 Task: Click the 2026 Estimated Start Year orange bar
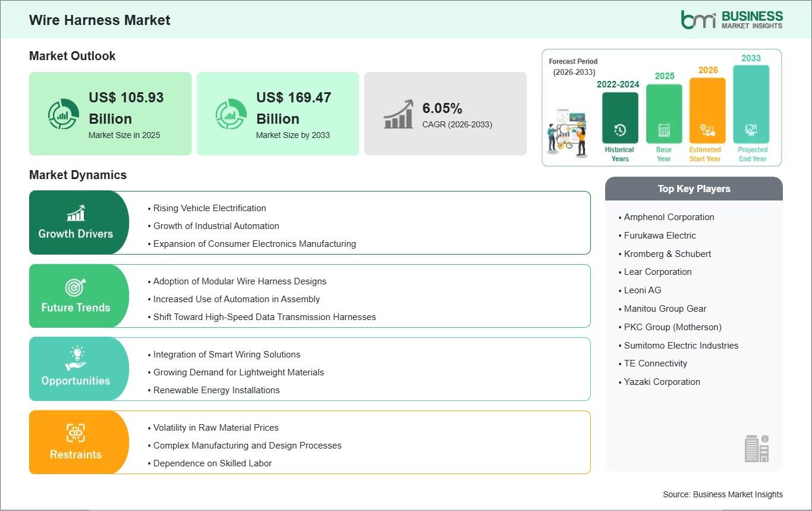[x=707, y=111]
